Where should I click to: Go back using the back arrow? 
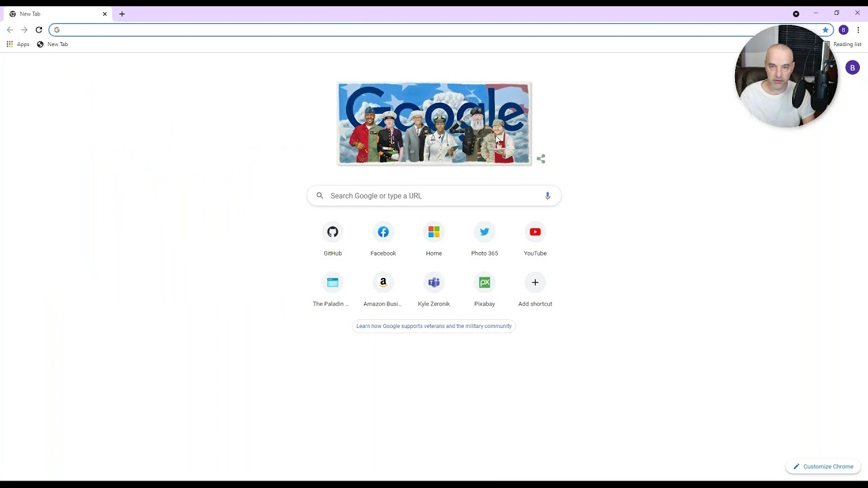[x=9, y=30]
